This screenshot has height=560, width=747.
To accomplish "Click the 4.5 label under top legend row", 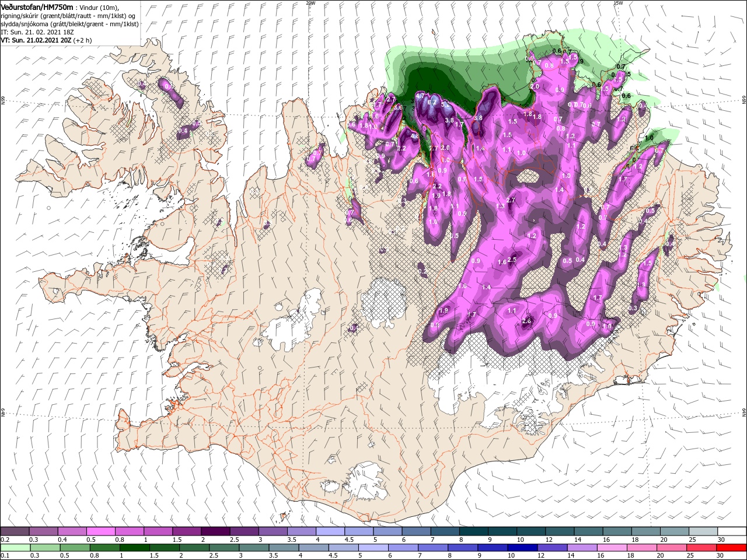I will coord(349,540).
